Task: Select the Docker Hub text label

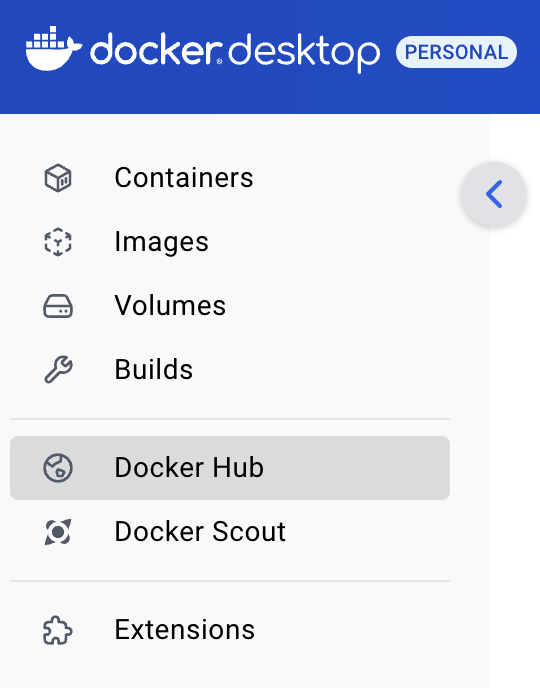Action: point(189,467)
